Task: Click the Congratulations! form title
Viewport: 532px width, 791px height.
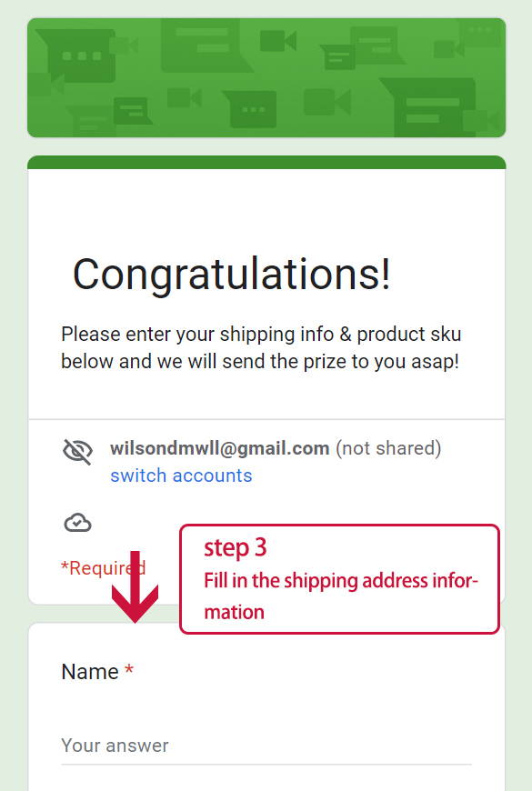Action: click(232, 274)
